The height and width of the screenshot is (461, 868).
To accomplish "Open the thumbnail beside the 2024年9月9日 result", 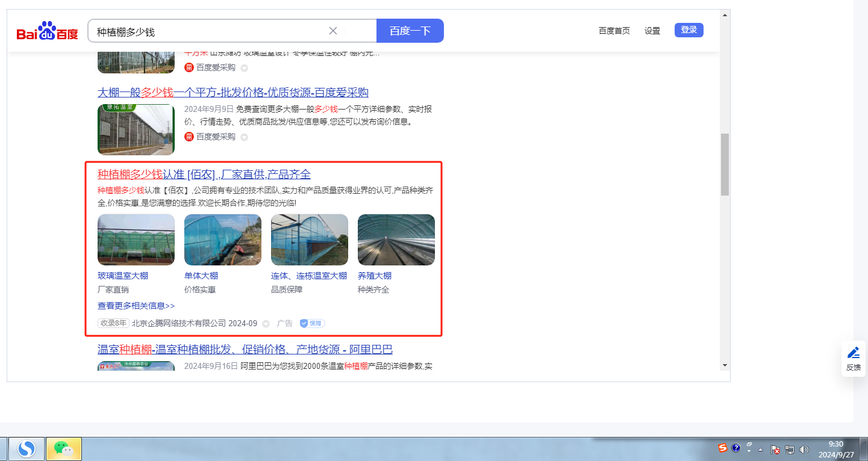I will coord(136,129).
